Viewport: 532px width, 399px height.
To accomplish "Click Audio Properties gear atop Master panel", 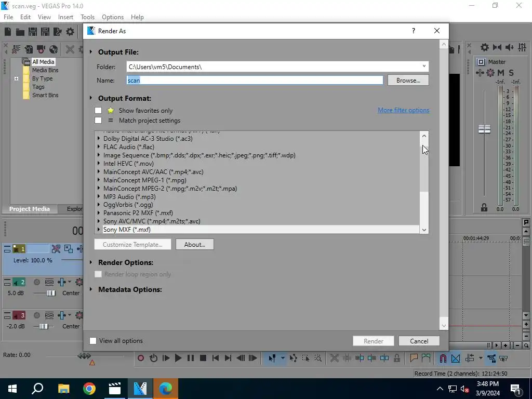I will 485,47.
